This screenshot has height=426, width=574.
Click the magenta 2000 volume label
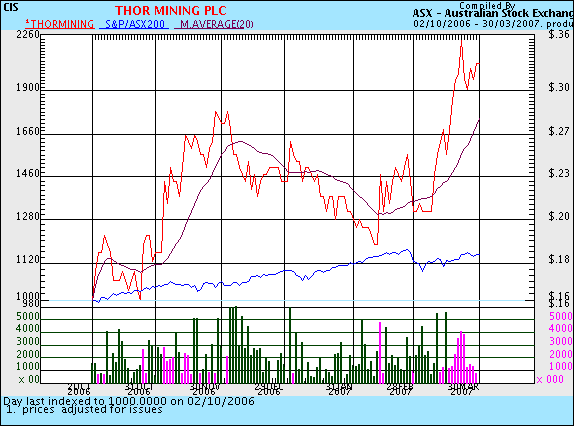point(561,355)
